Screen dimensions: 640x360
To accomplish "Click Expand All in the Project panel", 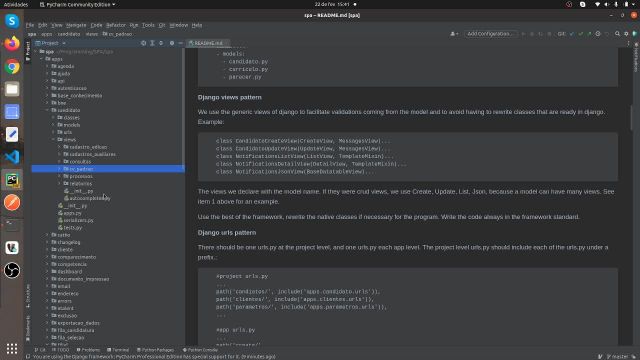I will pos(152,43).
